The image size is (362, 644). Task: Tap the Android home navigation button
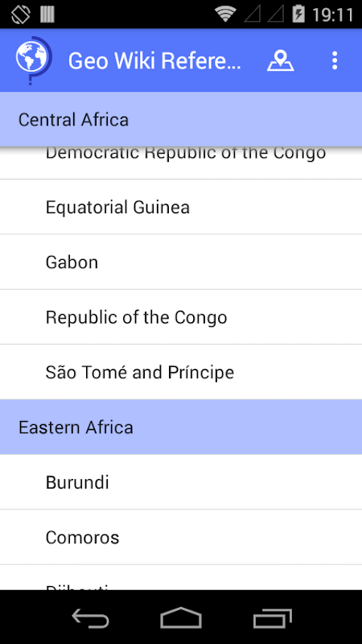tap(181, 617)
